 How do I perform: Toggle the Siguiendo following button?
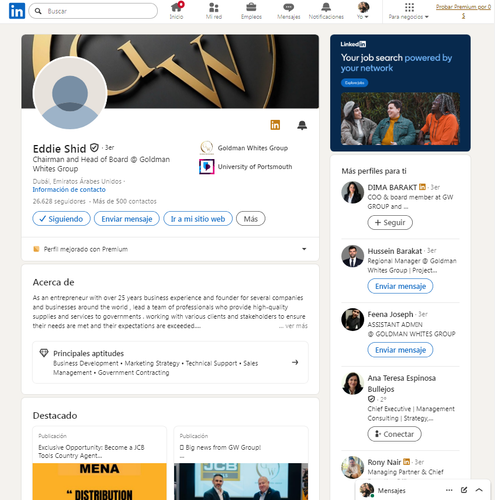click(x=61, y=219)
